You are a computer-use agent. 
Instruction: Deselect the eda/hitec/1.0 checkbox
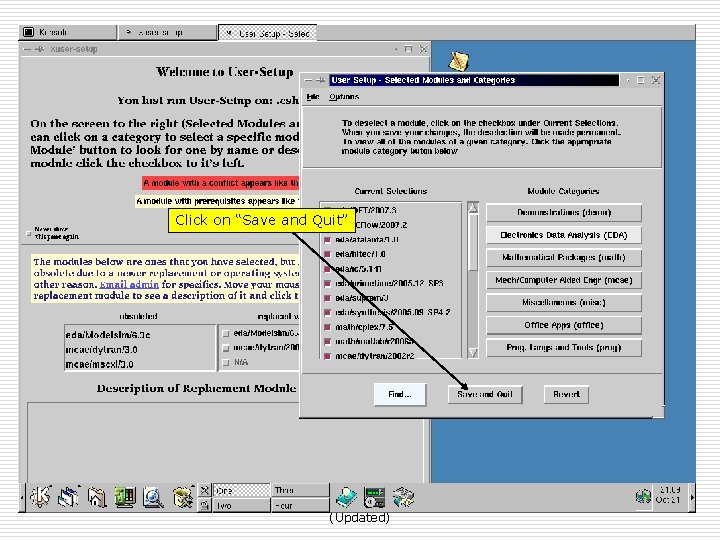327,254
